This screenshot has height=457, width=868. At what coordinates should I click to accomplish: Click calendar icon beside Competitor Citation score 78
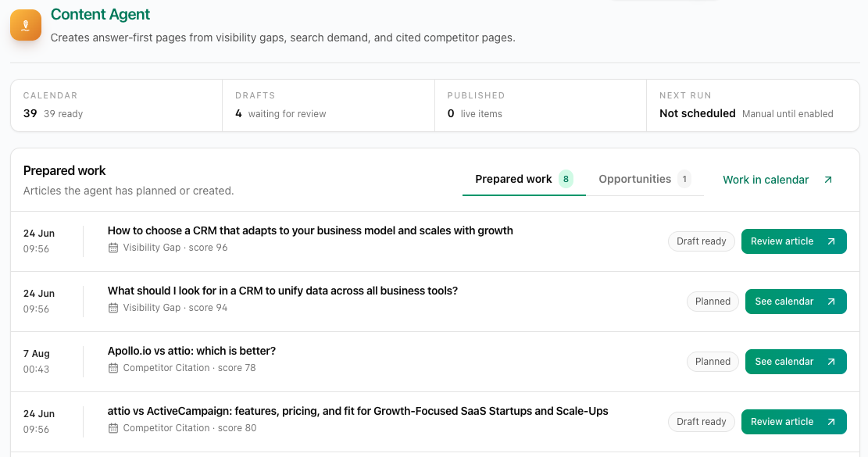tap(113, 369)
